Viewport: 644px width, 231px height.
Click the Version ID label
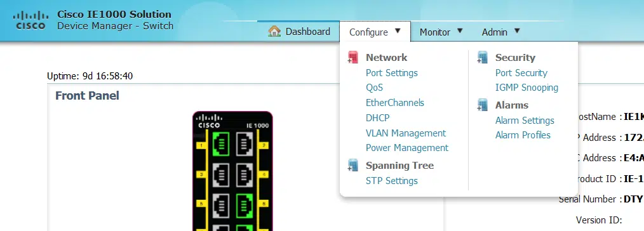point(599,220)
